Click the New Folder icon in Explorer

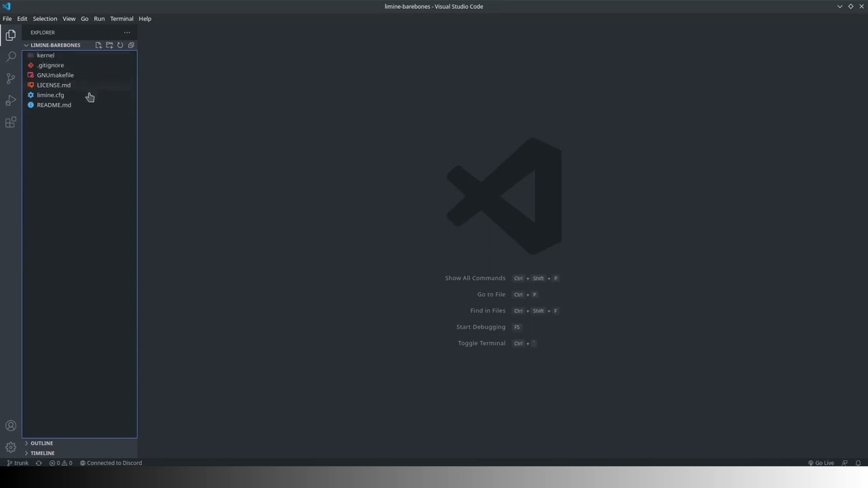click(109, 45)
